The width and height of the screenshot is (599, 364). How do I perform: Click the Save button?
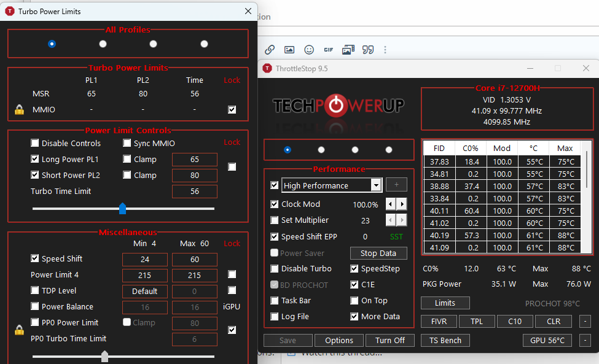(288, 340)
